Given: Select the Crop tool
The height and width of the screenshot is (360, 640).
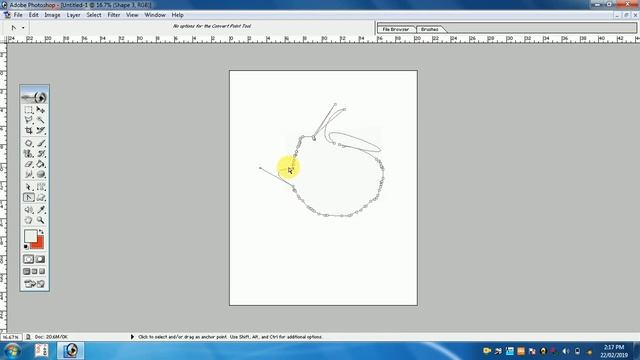Looking at the screenshot, I should 29,131.
